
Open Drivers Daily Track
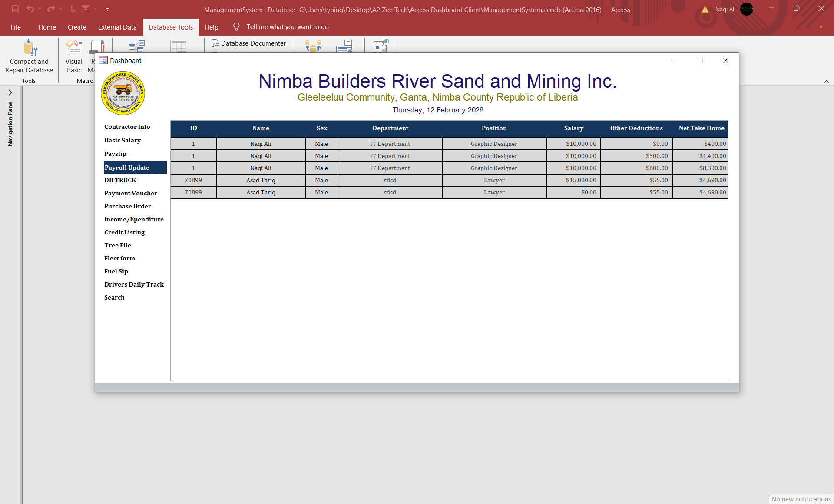click(x=134, y=284)
